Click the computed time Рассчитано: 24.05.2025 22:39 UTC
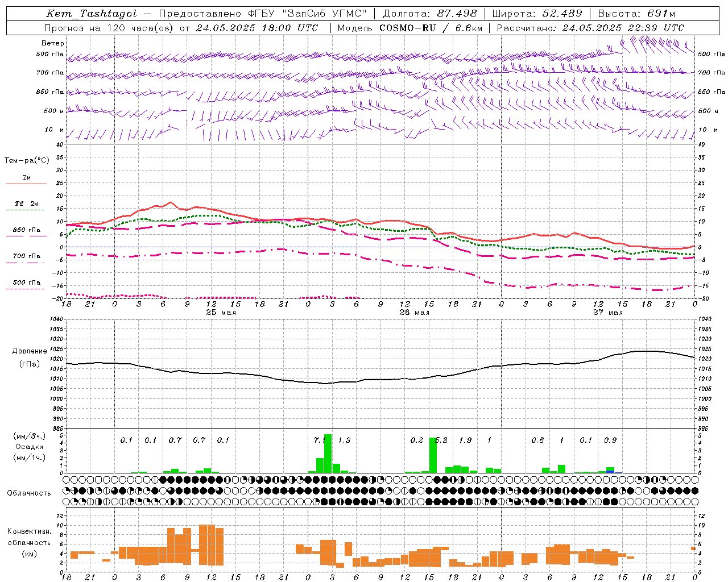 [590, 28]
